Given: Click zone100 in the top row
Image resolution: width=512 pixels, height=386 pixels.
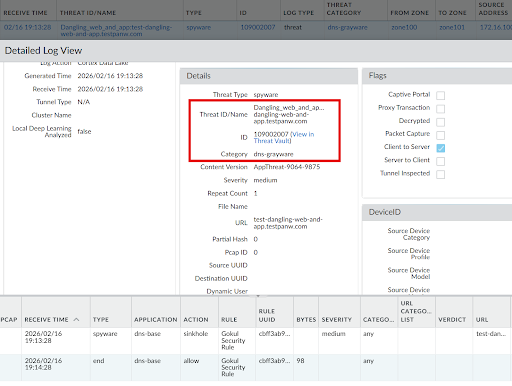Looking at the screenshot, I should point(404,27).
